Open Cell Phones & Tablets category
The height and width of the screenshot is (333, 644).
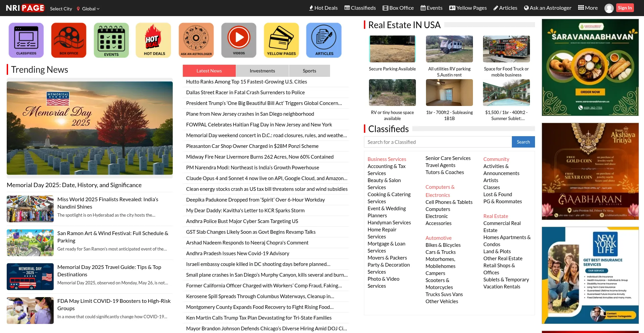tap(449, 202)
